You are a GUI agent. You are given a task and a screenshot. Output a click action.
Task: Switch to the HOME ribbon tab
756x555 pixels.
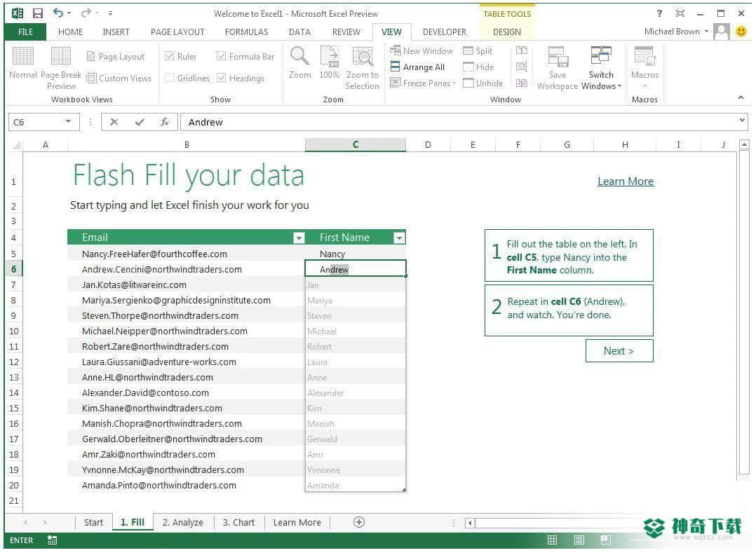tap(70, 32)
